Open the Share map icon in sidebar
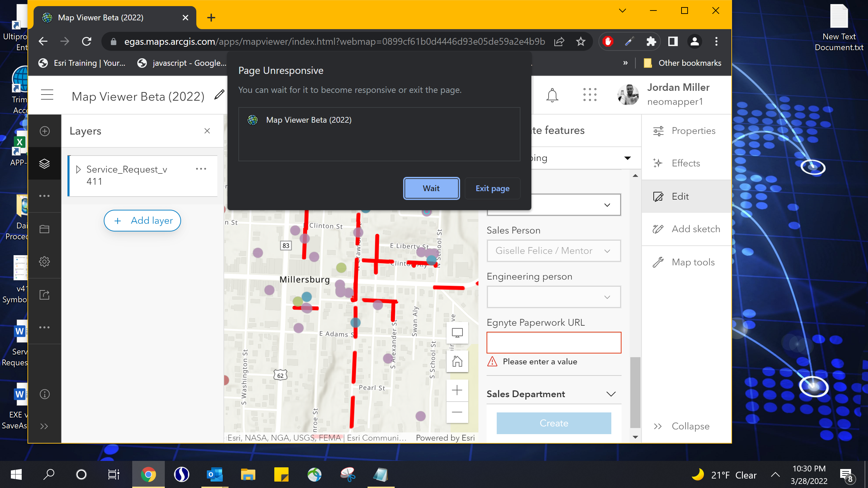The width and height of the screenshot is (868, 488). [x=44, y=295]
